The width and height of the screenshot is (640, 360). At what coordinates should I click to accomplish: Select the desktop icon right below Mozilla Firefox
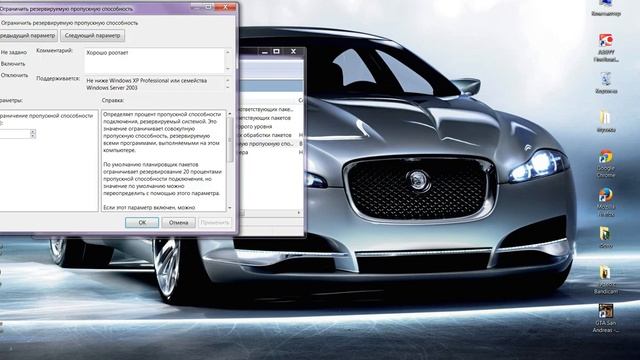click(x=606, y=238)
